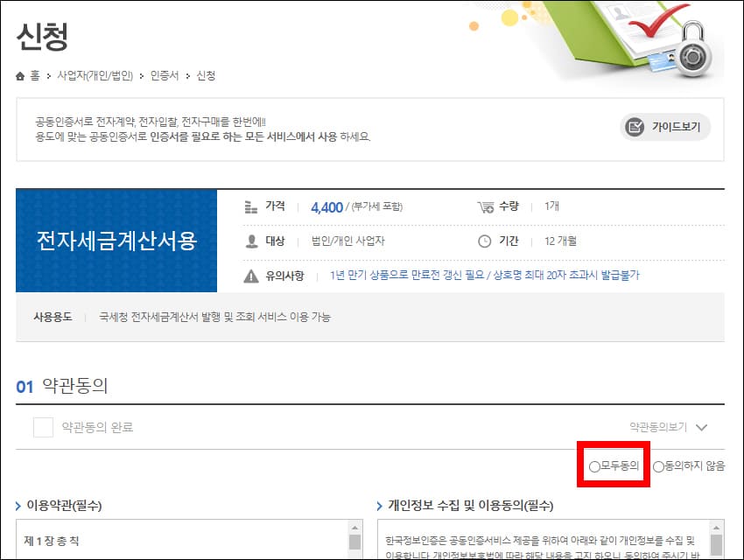Click the scroll-up arrow on the 이용약관 scrollbar
This screenshot has width=744, height=560.
pos(354,526)
